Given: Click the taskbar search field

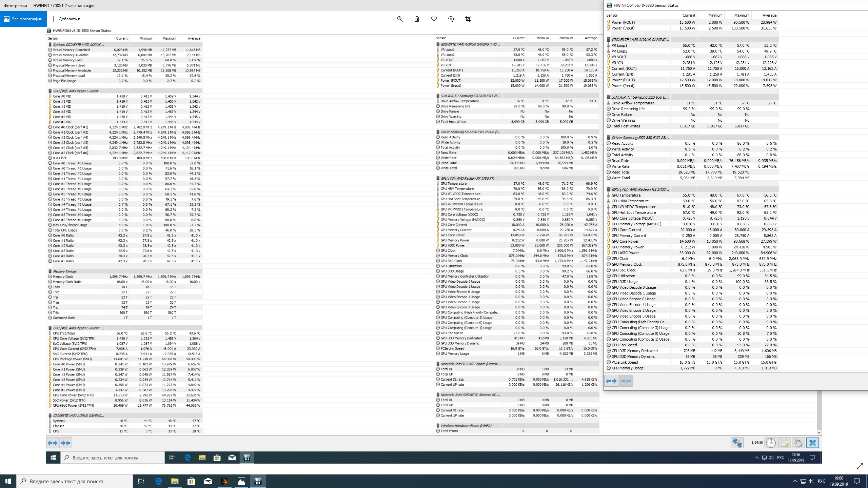Looking at the screenshot, I should [75, 481].
